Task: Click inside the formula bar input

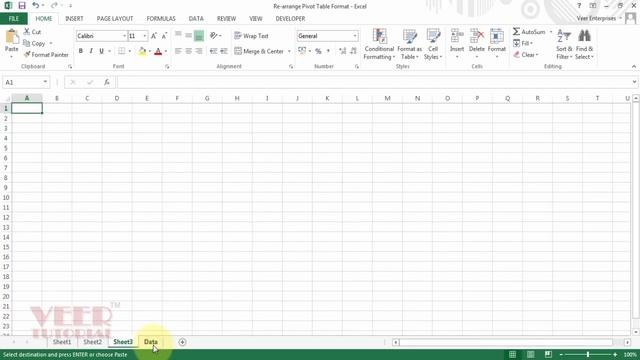Action: click(x=373, y=82)
